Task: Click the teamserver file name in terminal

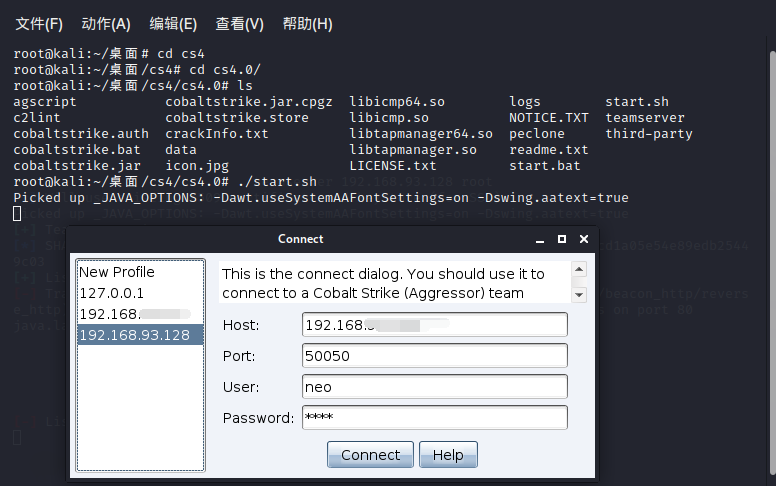Action: coord(645,118)
